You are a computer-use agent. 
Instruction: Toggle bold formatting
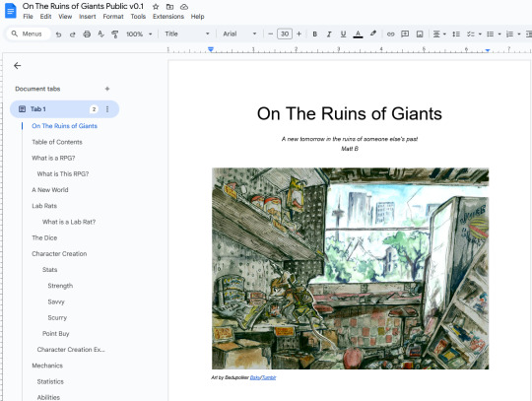click(x=315, y=33)
